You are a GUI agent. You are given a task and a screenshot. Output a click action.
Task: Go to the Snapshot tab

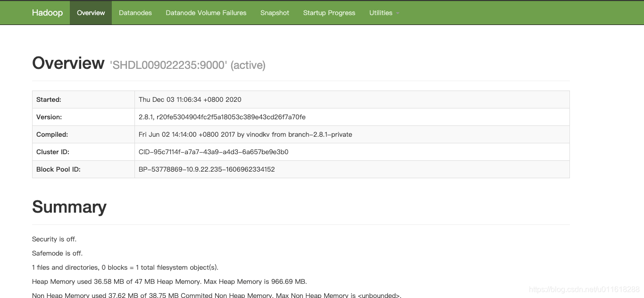point(275,13)
